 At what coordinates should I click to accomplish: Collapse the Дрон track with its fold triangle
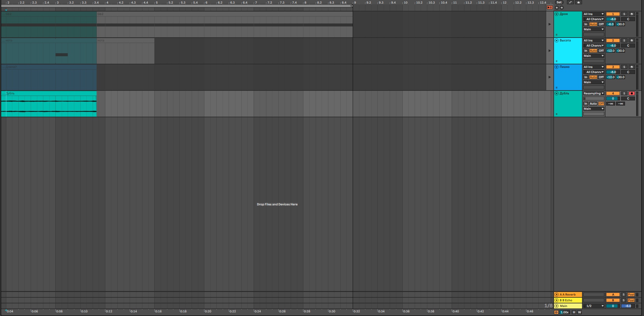(557, 14)
